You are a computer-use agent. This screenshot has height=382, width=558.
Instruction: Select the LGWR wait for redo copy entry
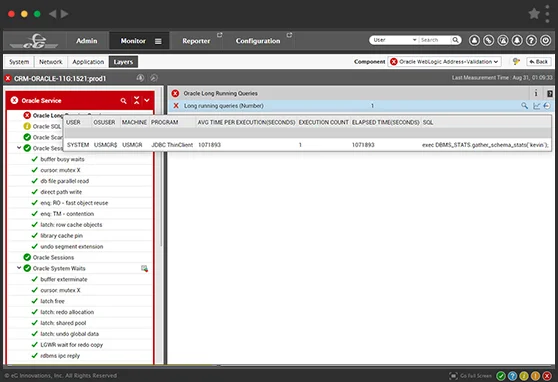tap(72, 345)
